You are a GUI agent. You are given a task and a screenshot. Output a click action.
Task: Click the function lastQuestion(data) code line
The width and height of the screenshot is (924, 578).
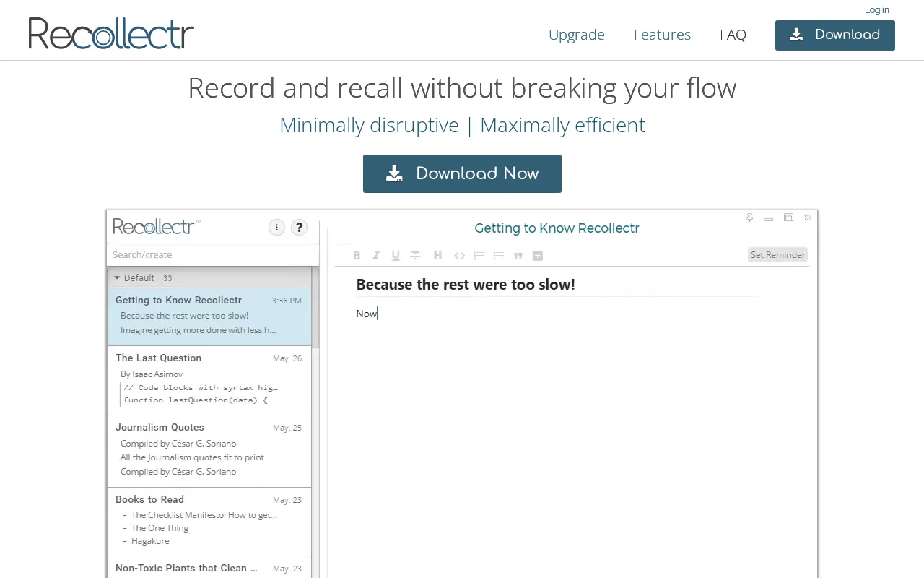pyautogui.click(x=196, y=400)
